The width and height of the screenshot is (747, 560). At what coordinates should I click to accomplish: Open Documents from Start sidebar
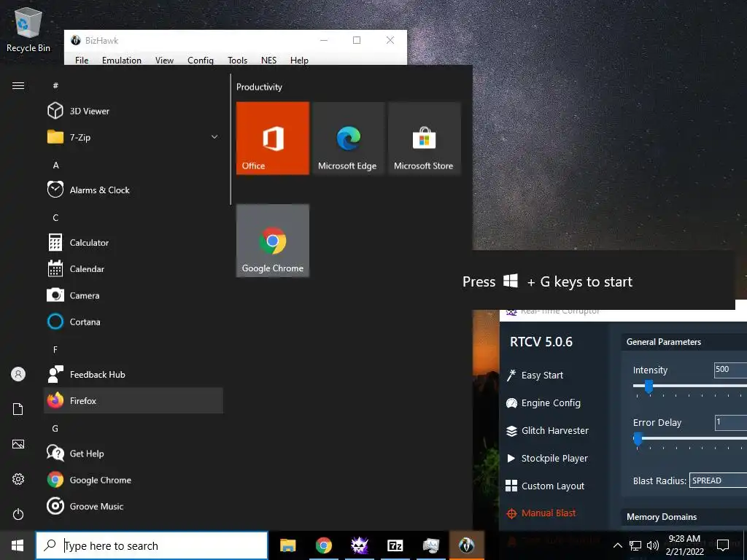coord(18,409)
